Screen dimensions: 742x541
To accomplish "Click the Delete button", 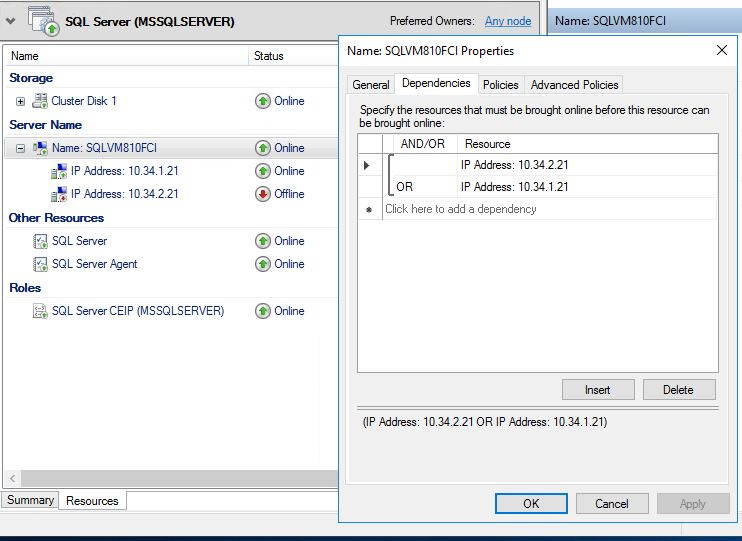I will point(679,390).
